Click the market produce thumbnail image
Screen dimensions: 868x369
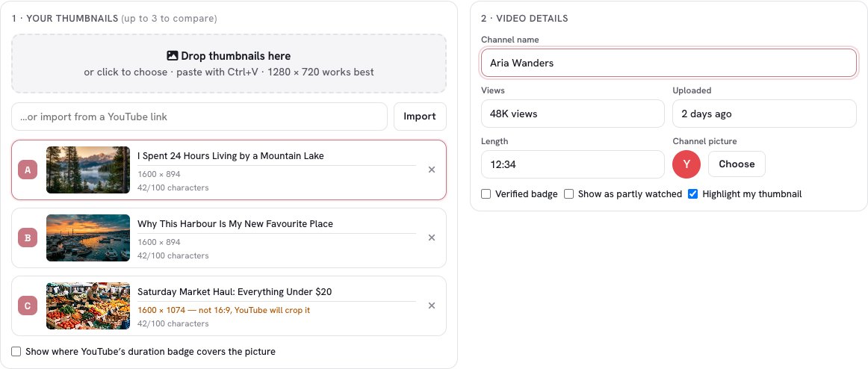[88, 306]
